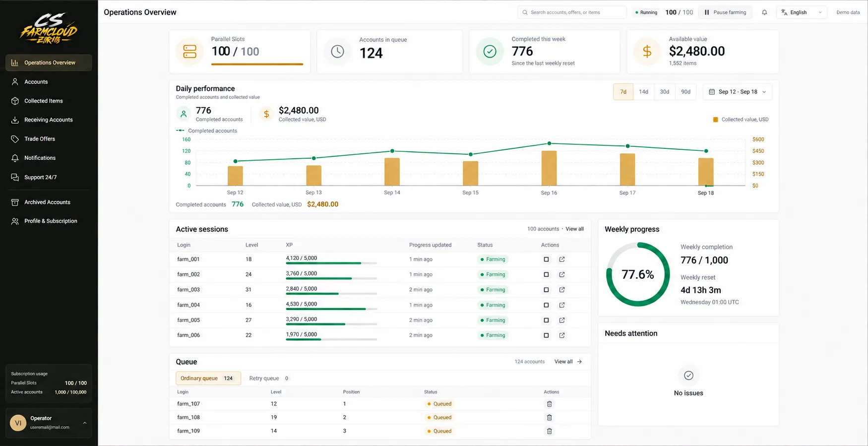Image resolution: width=868 pixels, height=446 pixels.
Task: Stop farming on farm_001 session
Action: tap(546, 259)
